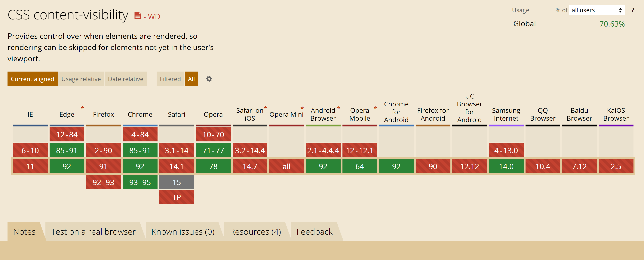Click the Safari TP version cell
Screen dimensions: 644x260
(x=176, y=197)
